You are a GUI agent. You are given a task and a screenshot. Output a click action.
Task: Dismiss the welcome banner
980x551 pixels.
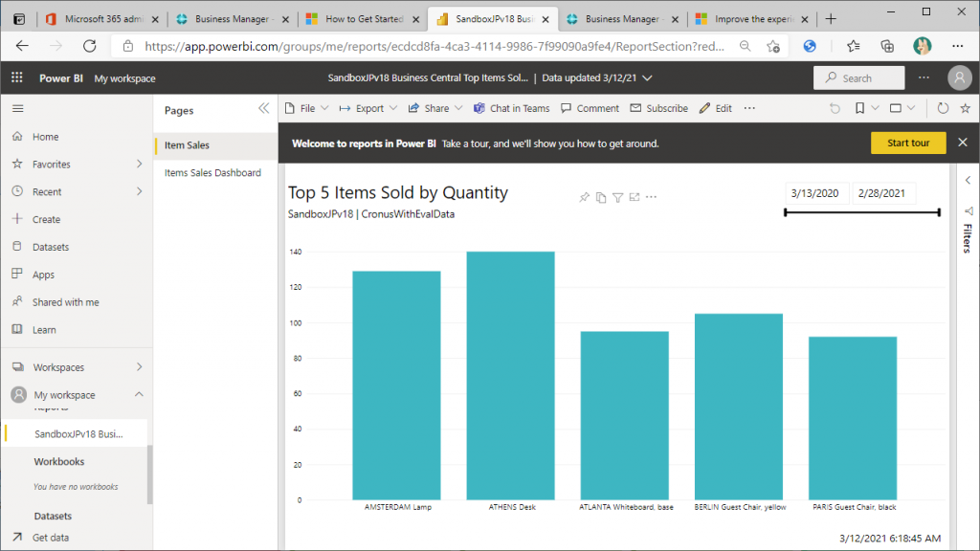tap(963, 143)
